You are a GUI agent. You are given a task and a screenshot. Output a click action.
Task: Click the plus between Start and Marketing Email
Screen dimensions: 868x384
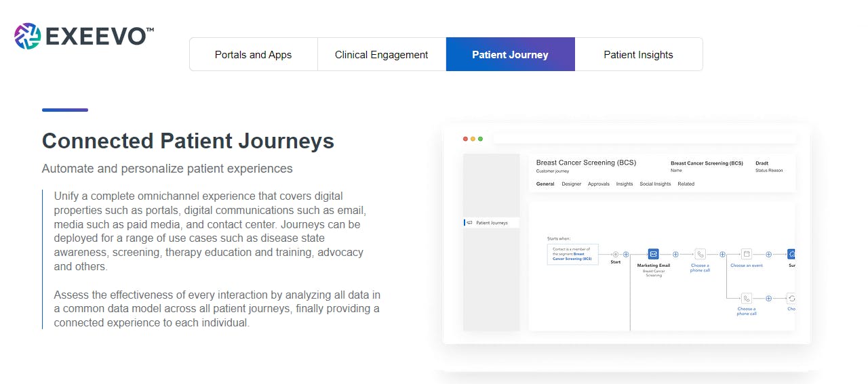(626, 254)
